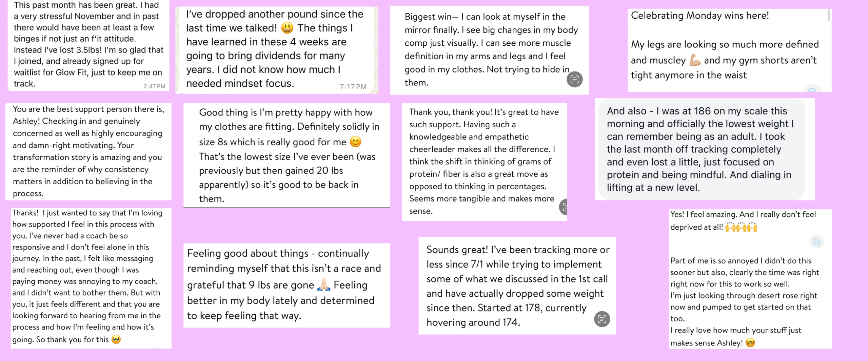Click the grinning emoji in the "dropped another pound" message
The image size is (868, 361).
287,28
